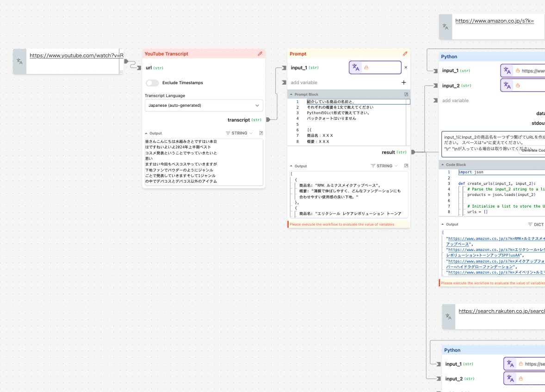Click translate icon of the Amazon URL node
545x392 pixels.
pos(446,27)
